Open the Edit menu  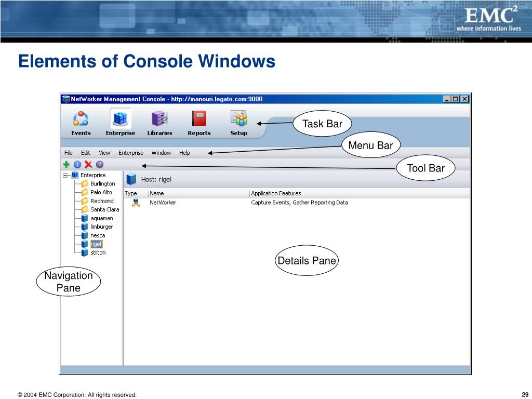point(86,153)
